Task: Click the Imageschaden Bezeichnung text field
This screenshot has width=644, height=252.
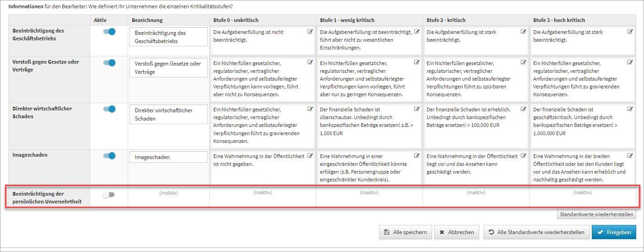Action: [168, 157]
